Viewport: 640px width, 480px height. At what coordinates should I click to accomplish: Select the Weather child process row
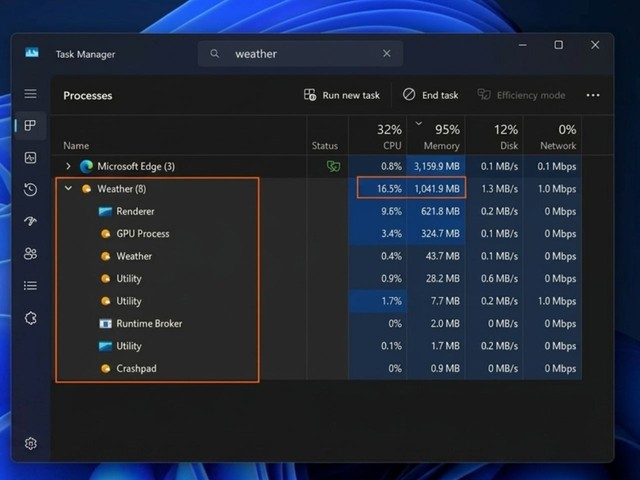pos(318,256)
